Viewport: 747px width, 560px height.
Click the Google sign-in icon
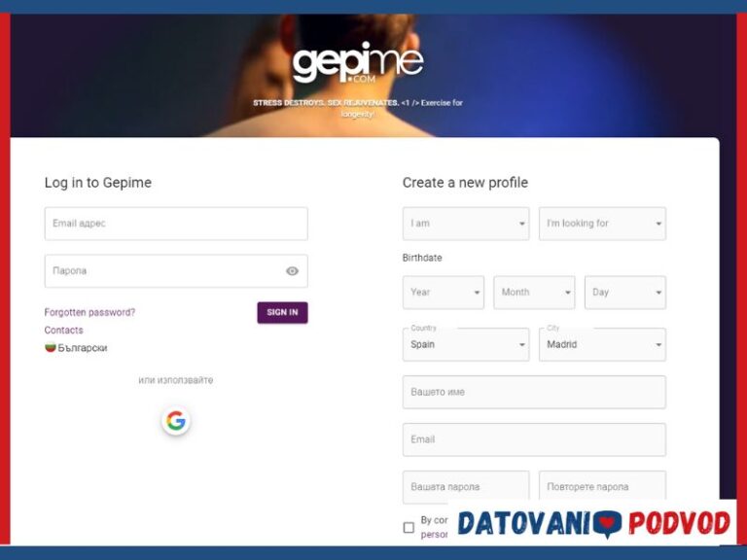[176, 421]
